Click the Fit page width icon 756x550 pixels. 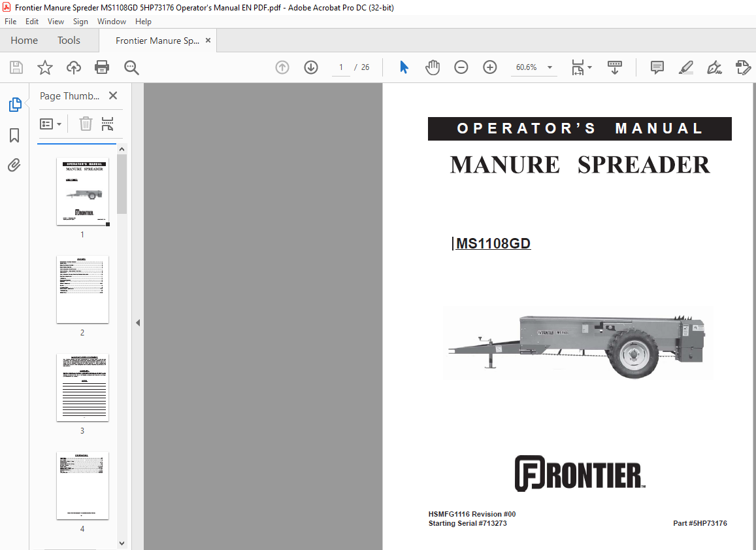(578, 67)
